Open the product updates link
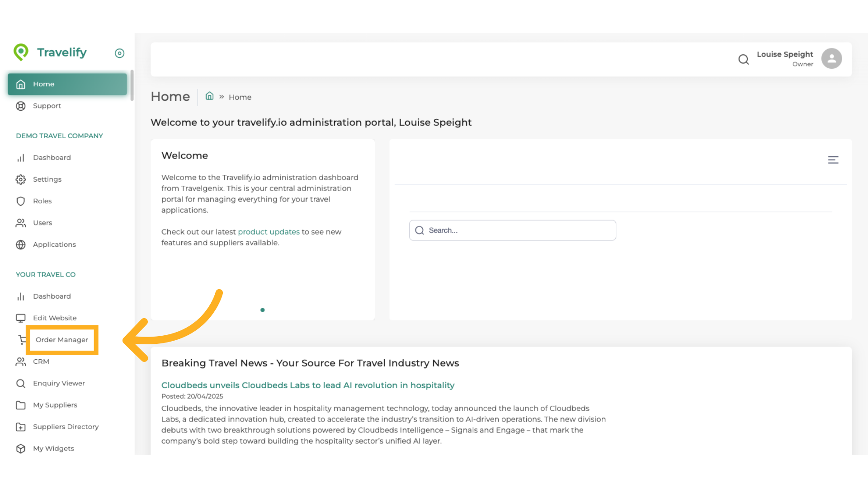868x488 pixels. (x=269, y=232)
